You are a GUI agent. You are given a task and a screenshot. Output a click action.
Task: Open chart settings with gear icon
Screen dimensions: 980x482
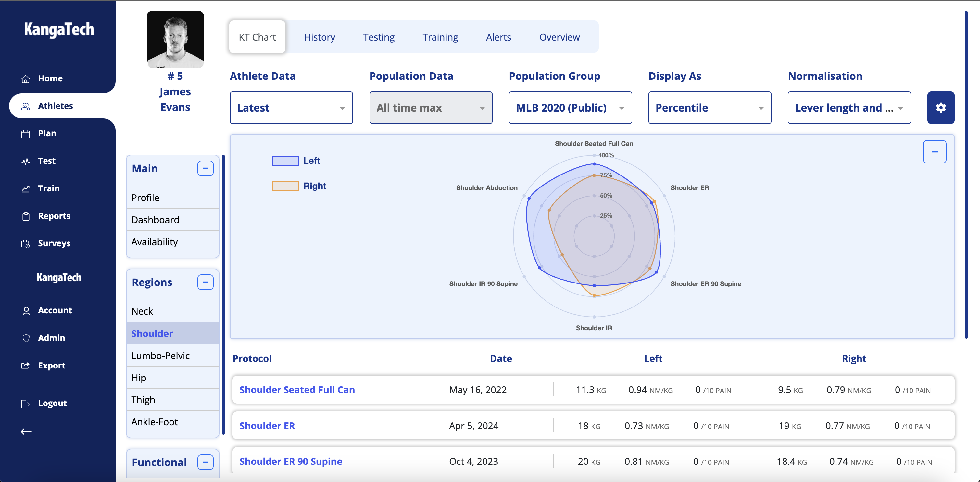[940, 108]
